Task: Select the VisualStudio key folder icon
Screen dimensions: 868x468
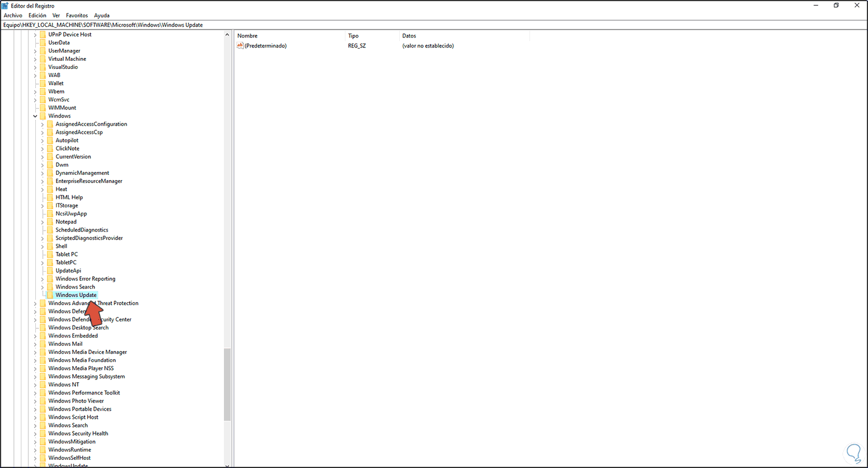Action: click(43, 67)
